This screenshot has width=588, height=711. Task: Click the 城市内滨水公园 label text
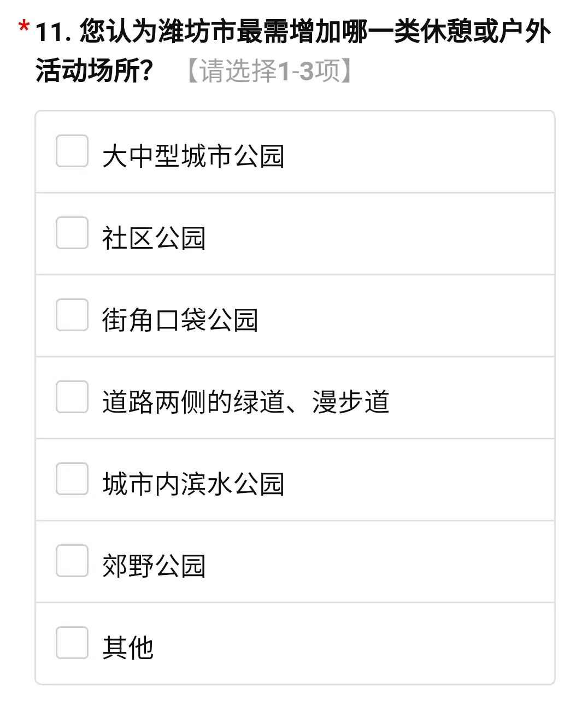(x=193, y=484)
